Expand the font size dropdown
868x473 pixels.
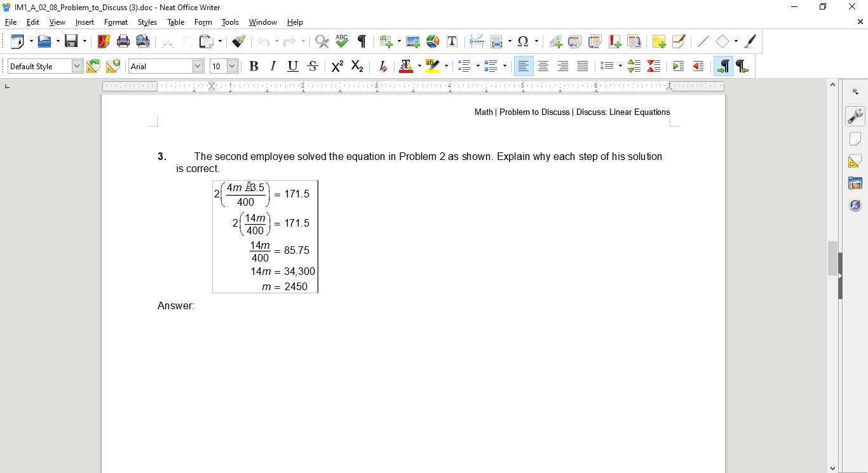point(232,66)
